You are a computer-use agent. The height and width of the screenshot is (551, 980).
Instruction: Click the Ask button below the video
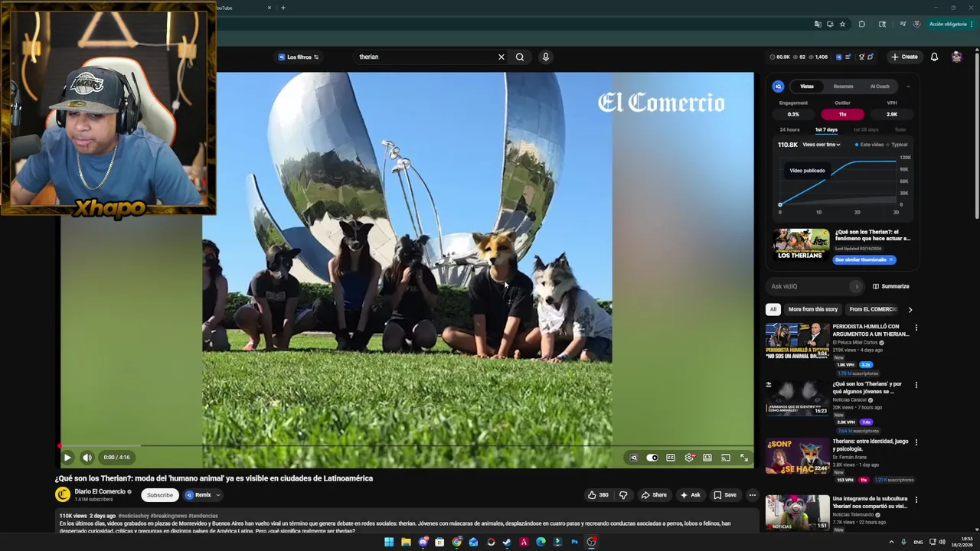point(690,495)
